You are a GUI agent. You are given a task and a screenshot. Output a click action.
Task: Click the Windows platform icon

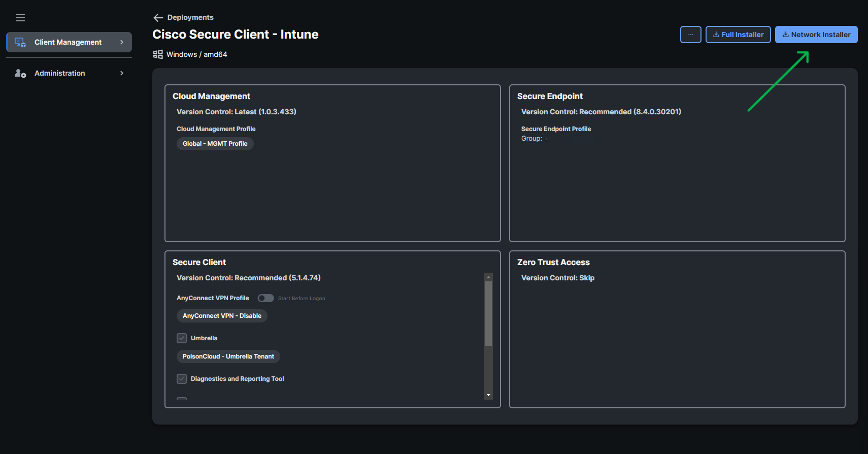pyautogui.click(x=158, y=54)
